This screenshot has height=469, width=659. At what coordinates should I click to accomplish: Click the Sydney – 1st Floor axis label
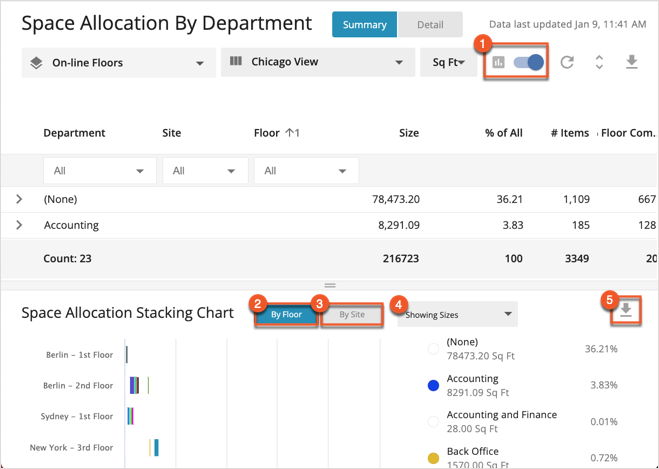pos(76,416)
